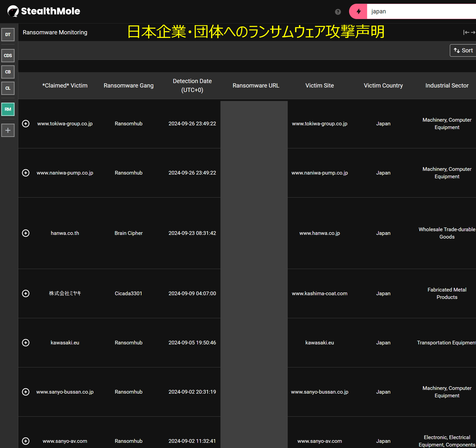Click claimed victim www.tokiwa-group.co.jp

click(65, 124)
